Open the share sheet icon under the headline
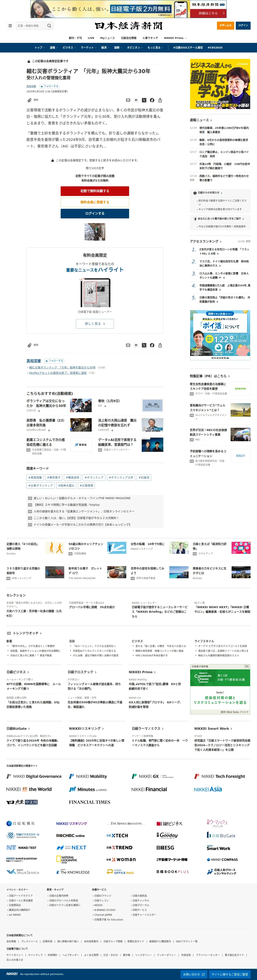This screenshot has height=980, width=257. [x=160, y=100]
